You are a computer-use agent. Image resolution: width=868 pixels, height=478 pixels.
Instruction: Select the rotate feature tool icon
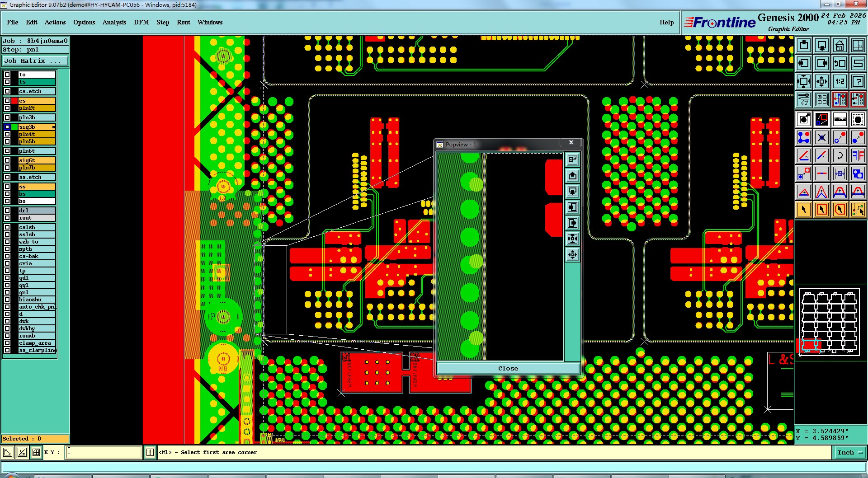click(840, 155)
